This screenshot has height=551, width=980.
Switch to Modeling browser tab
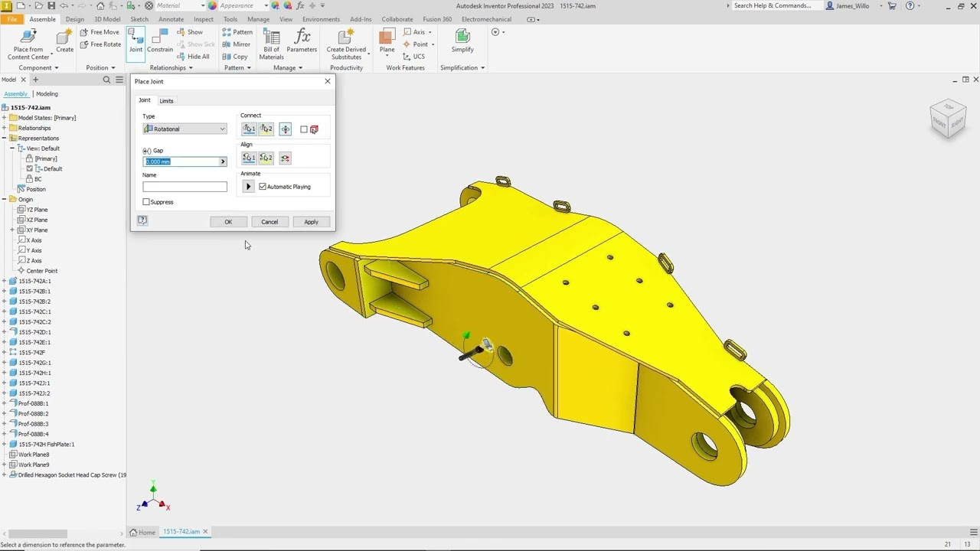point(47,94)
